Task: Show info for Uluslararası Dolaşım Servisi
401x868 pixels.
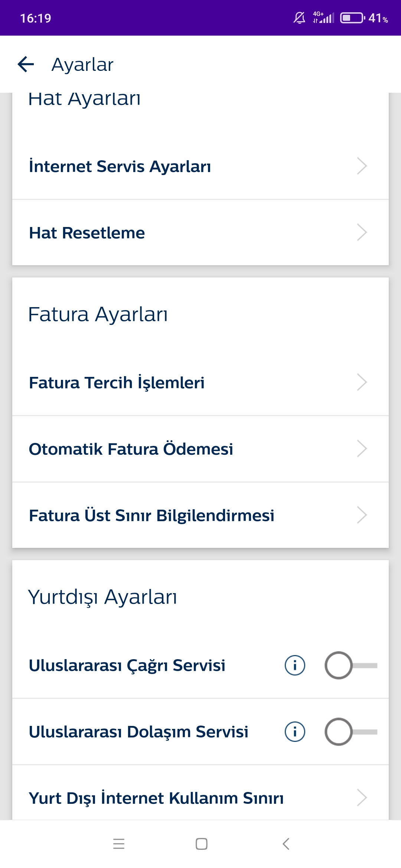Action: click(x=295, y=731)
